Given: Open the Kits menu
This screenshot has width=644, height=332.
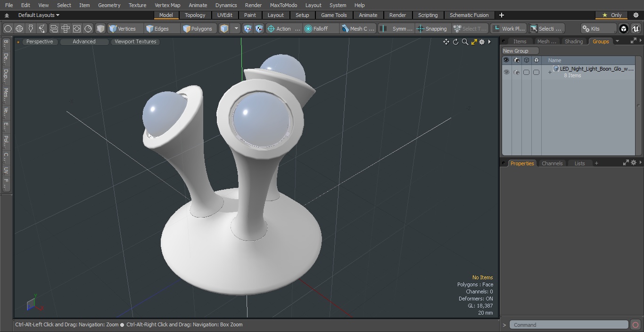Looking at the screenshot, I should 598,29.
